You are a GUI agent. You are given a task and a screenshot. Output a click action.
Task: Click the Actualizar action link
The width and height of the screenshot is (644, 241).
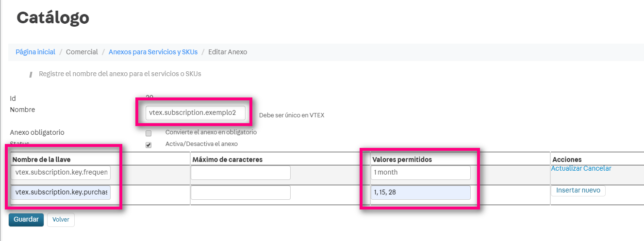[566, 169]
